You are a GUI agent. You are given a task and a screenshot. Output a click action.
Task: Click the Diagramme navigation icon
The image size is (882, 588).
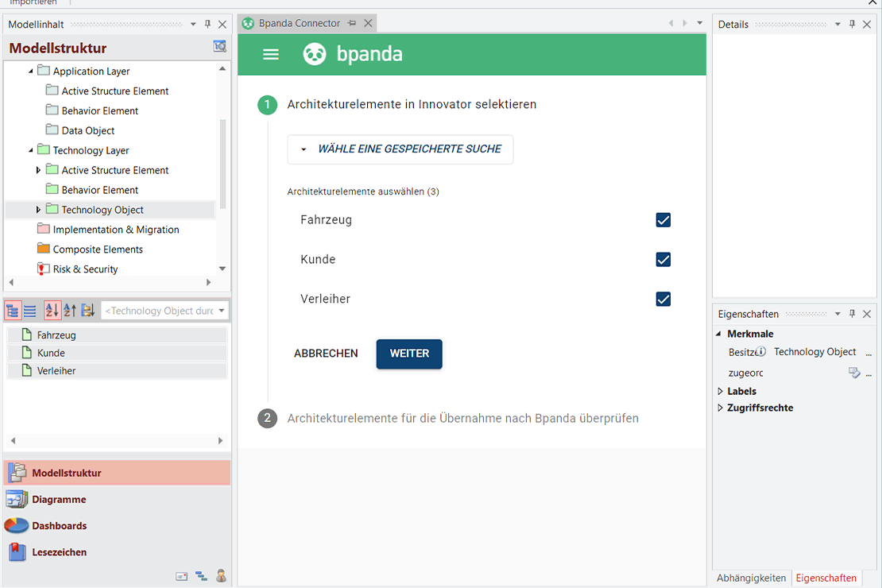pos(17,499)
